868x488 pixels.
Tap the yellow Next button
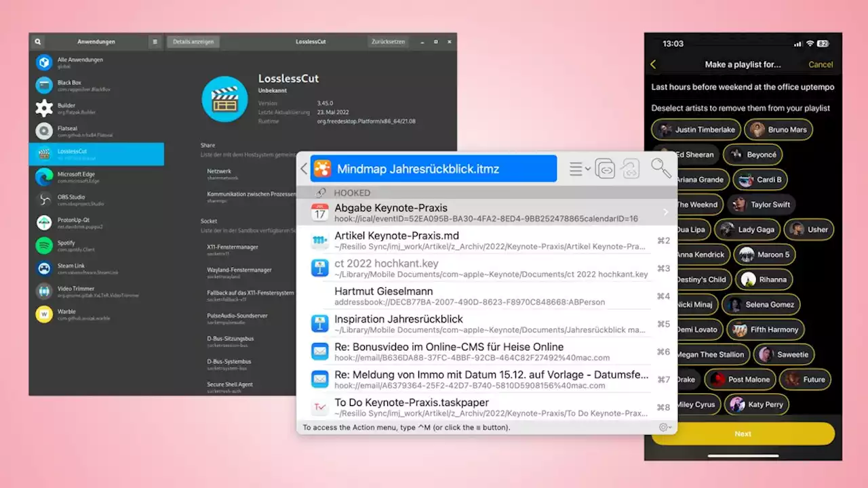[x=743, y=434]
